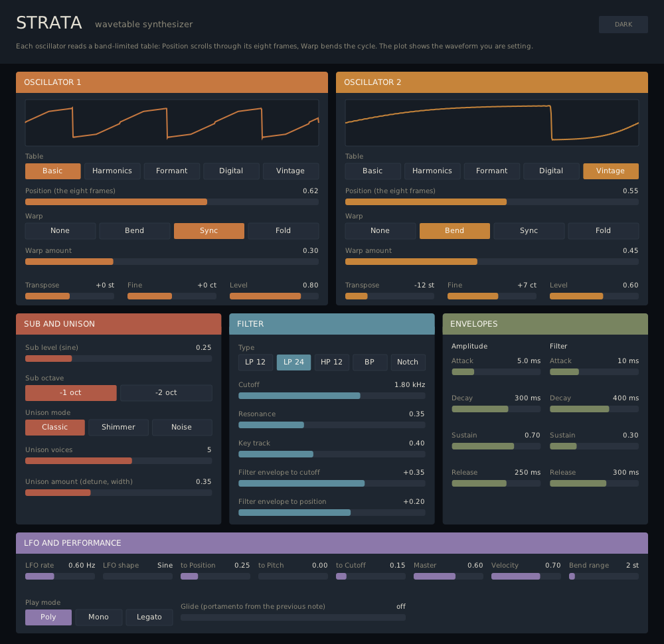
Task: Click Oscillator 2 Fine slider
Action: pyautogui.click(x=491, y=296)
